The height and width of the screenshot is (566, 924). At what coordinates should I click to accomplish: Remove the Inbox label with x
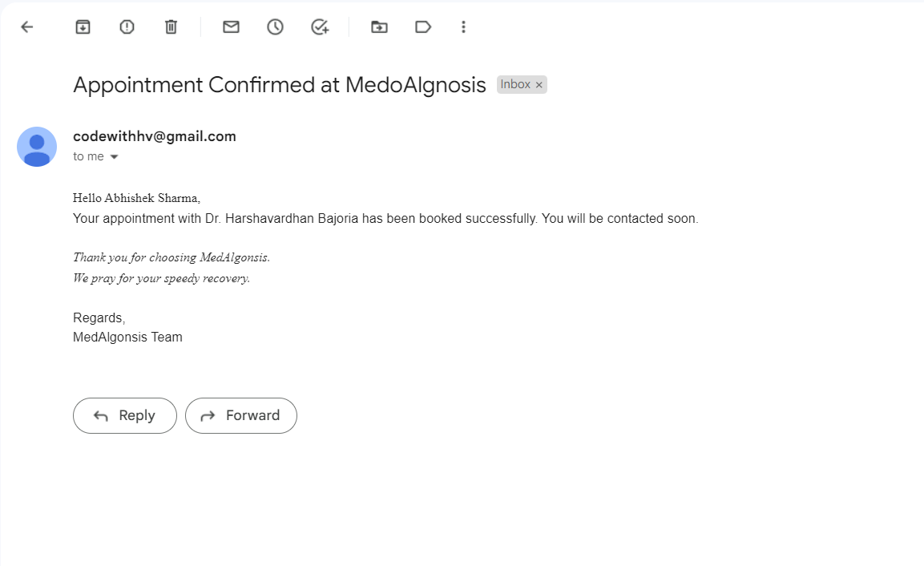pos(539,85)
